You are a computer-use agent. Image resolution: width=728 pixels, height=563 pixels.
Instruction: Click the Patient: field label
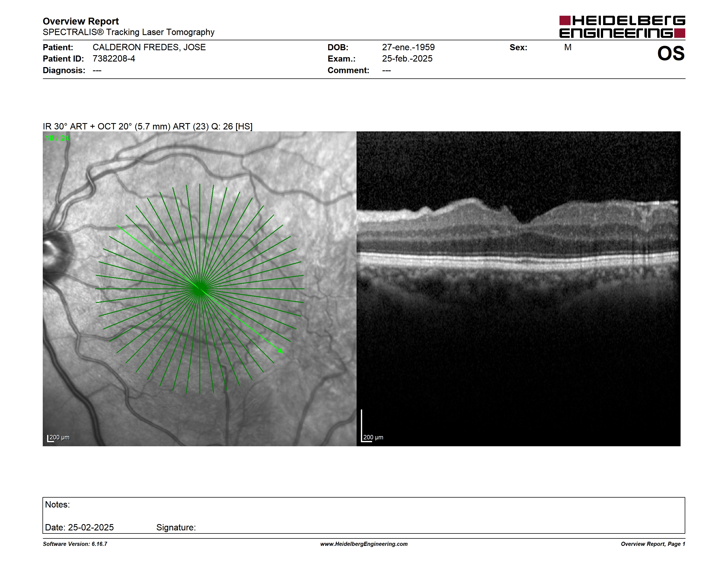[x=58, y=47]
